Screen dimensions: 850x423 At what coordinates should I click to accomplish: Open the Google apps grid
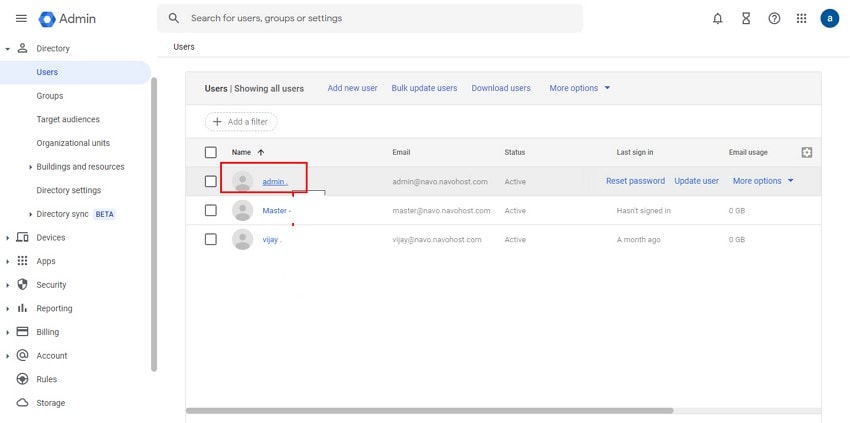pyautogui.click(x=801, y=18)
